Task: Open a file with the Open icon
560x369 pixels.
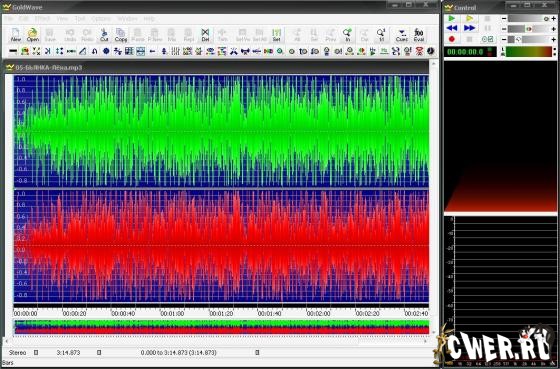Action: click(x=32, y=35)
